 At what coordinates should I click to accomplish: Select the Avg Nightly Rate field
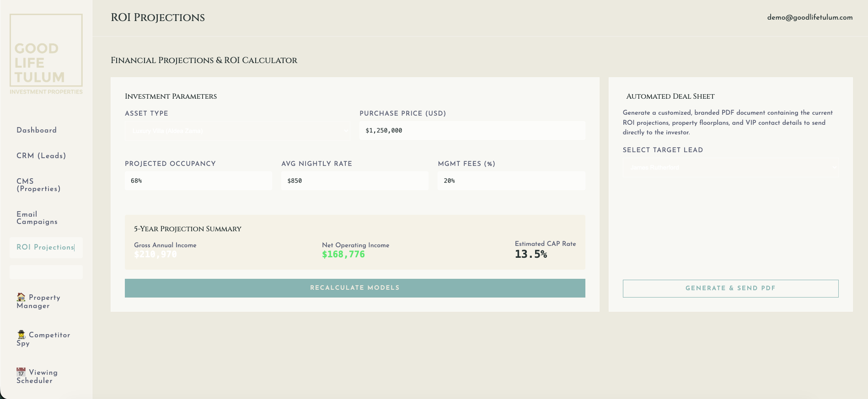coord(354,181)
